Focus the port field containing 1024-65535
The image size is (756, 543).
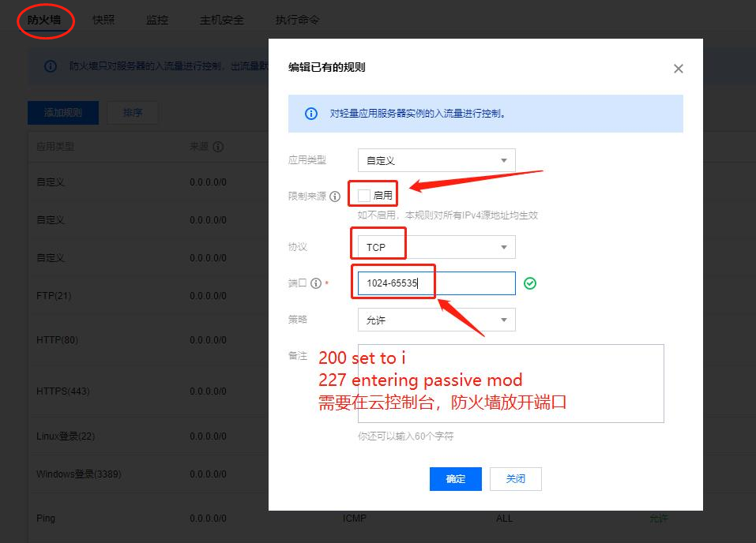(436, 283)
